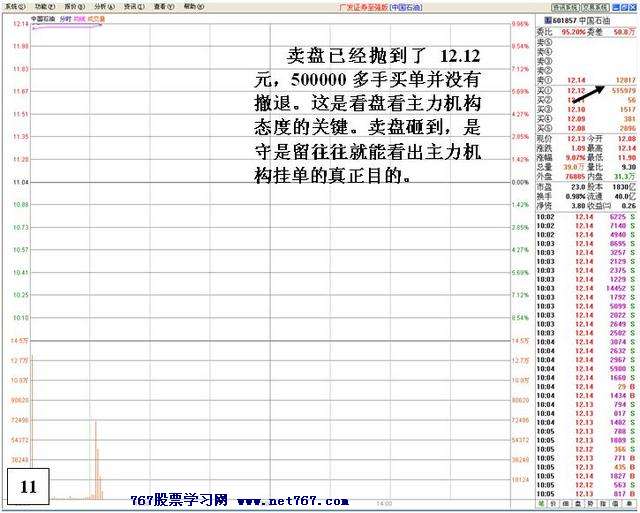640x513 pixels.
Task: Click the last icon in bottom-right tab strip
Action: pos(628,505)
